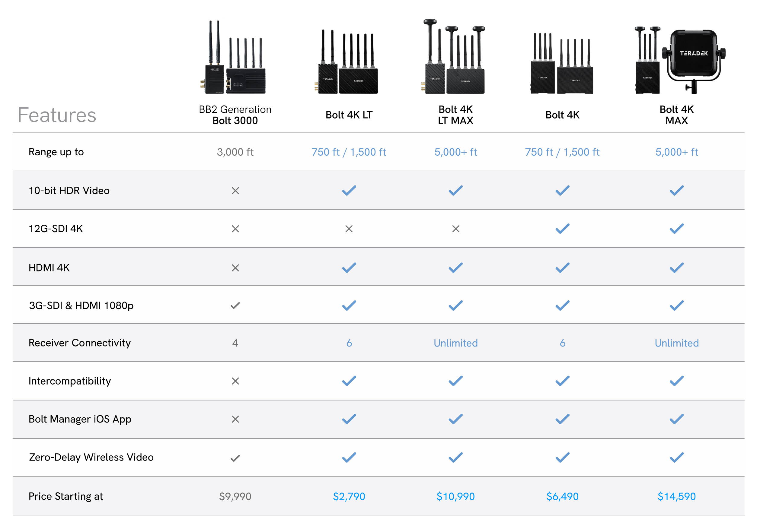Click the X for Bolt 3000 Bolt Manager iOS App
The width and height of the screenshot is (757, 532).
click(x=235, y=419)
